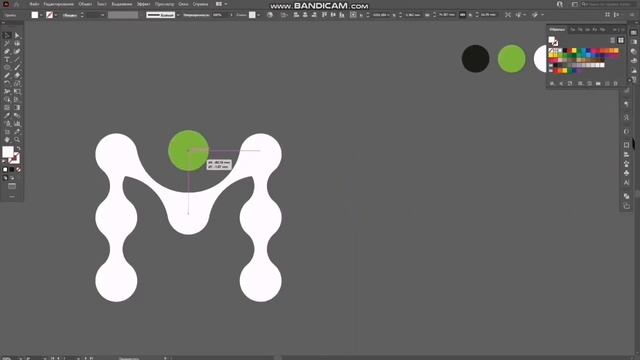
Task: Select the Selection tool (black arrow)
Action: tap(7, 36)
